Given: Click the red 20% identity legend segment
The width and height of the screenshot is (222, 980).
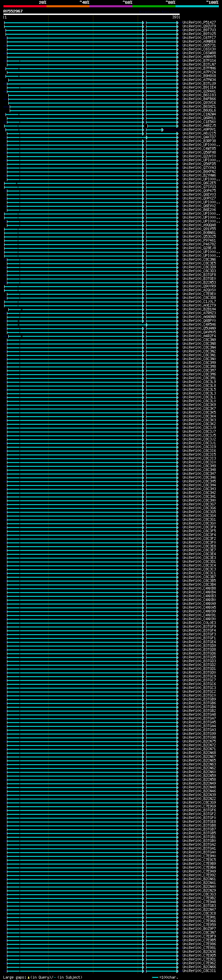Looking at the screenshot, I should 25,6.
